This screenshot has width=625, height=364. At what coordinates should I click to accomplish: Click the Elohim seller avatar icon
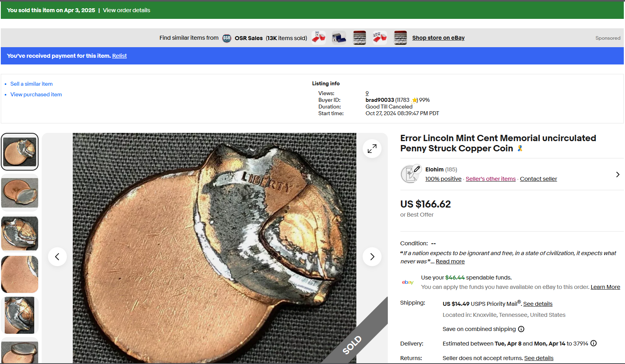pyautogui.click(x=411, y=174)
